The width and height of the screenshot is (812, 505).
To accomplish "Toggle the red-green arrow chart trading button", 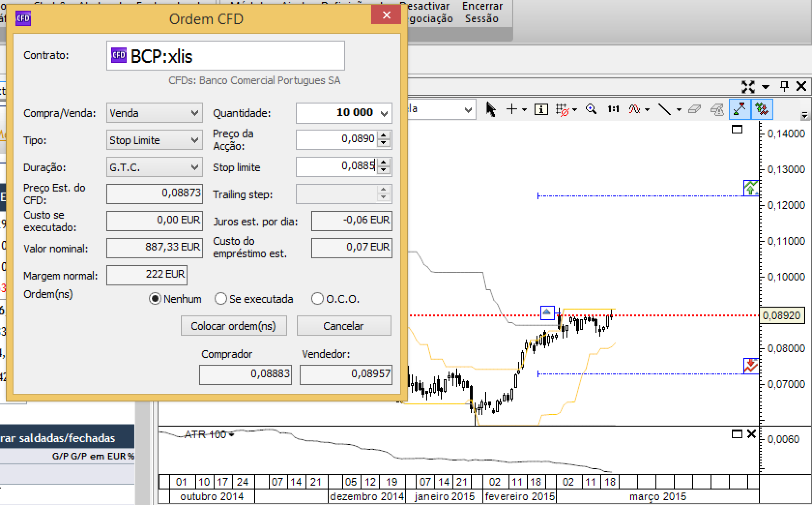I will coord(739,109).
